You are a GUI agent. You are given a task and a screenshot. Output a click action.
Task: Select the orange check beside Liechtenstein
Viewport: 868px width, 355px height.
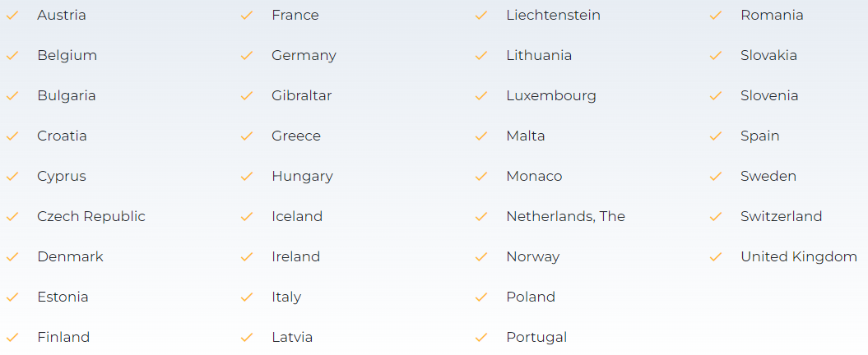point(481,16)
